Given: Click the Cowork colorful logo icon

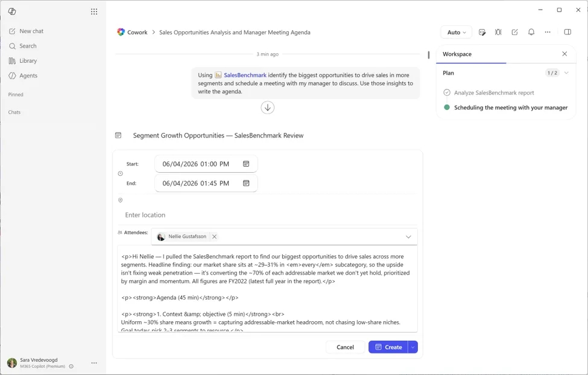Looking at the screenshot, I should click(121, 32).
